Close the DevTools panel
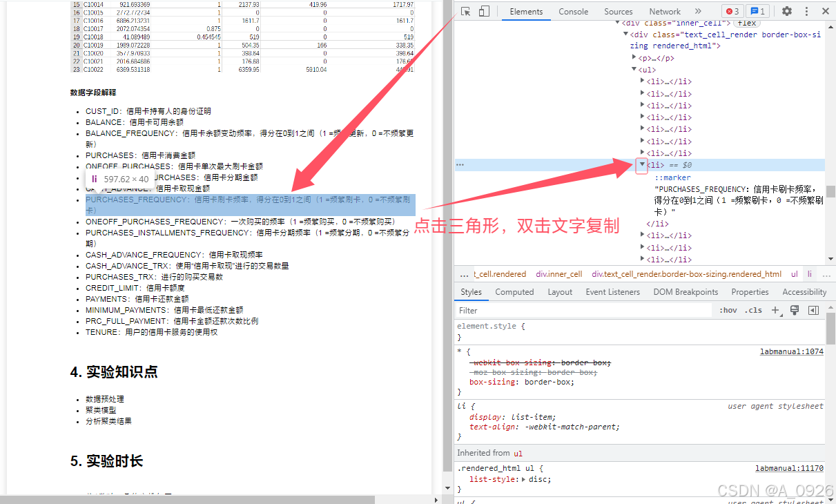This screenshot has width=836, height=504. coord(826,11)
